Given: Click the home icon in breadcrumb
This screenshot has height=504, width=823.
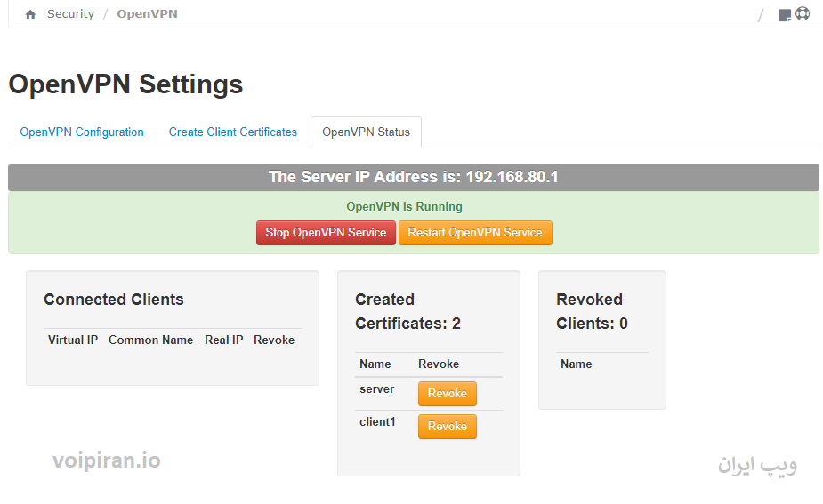Looking at the screenshot, I should [30, 14].
